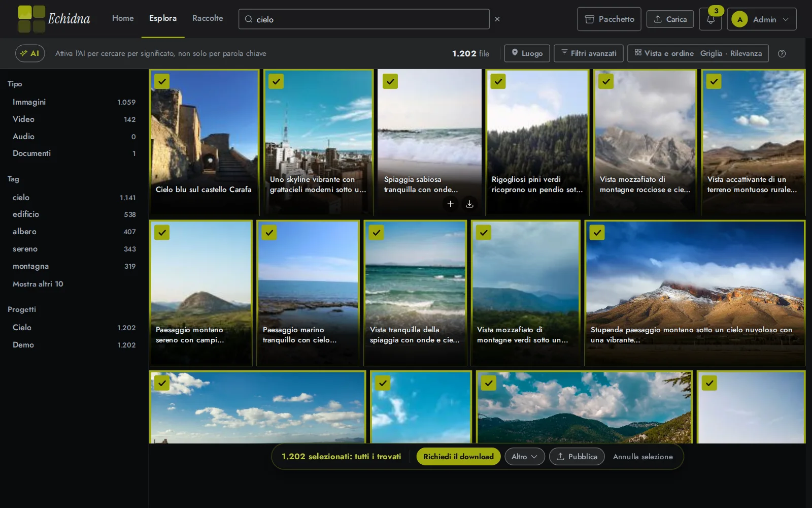Uncheck the Cielo blu sul castello Carafa image

(162, 81)
